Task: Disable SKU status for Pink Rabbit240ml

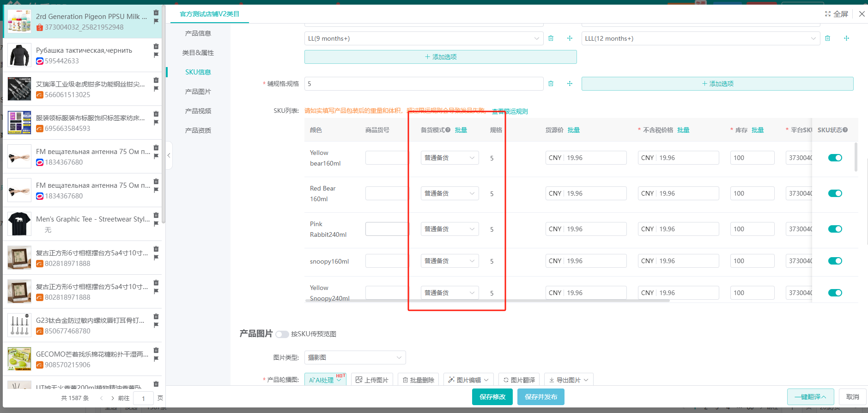Action: pos(835,229)
